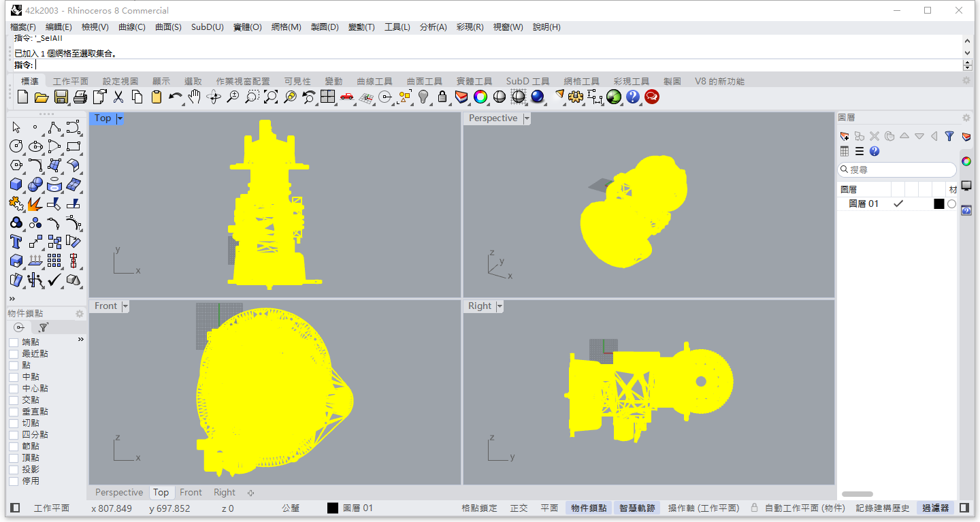Screen dimensions: 980x522
Task: Click the padlock Lock objects icon
Action: point(442,97)
